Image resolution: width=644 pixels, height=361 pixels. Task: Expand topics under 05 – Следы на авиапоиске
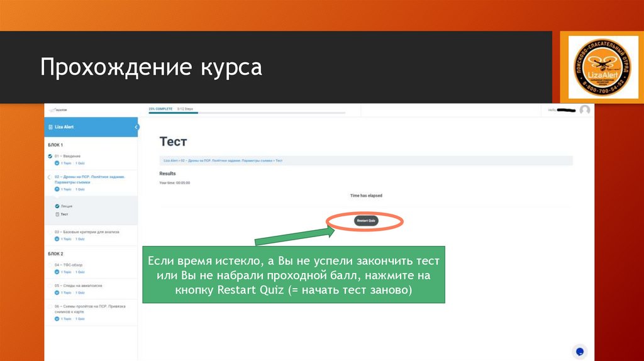(x=57, y=292)
